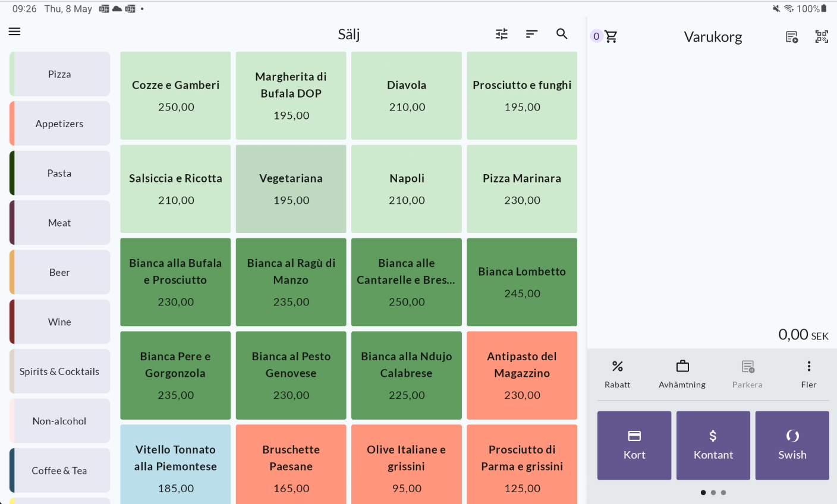Open the hamburger navigation menu
This screenshot has height=504, width=837.
pyautogui.click(x=15, y=31)
